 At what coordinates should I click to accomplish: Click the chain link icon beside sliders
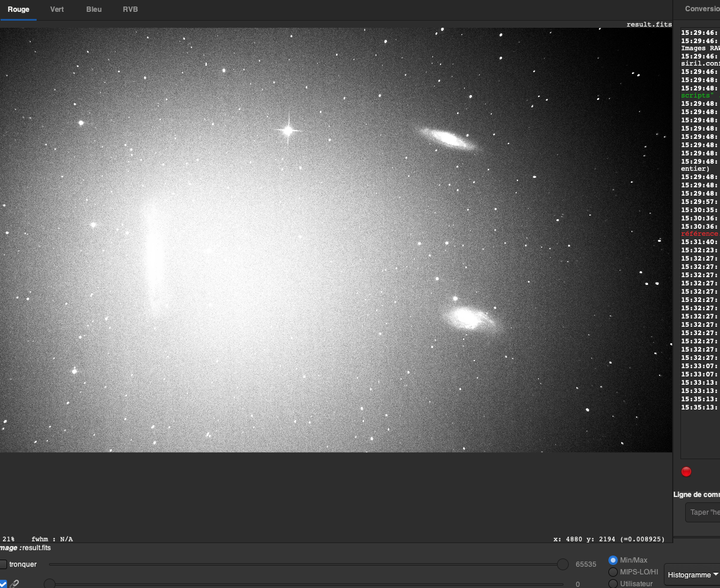[x=15, y=584]
